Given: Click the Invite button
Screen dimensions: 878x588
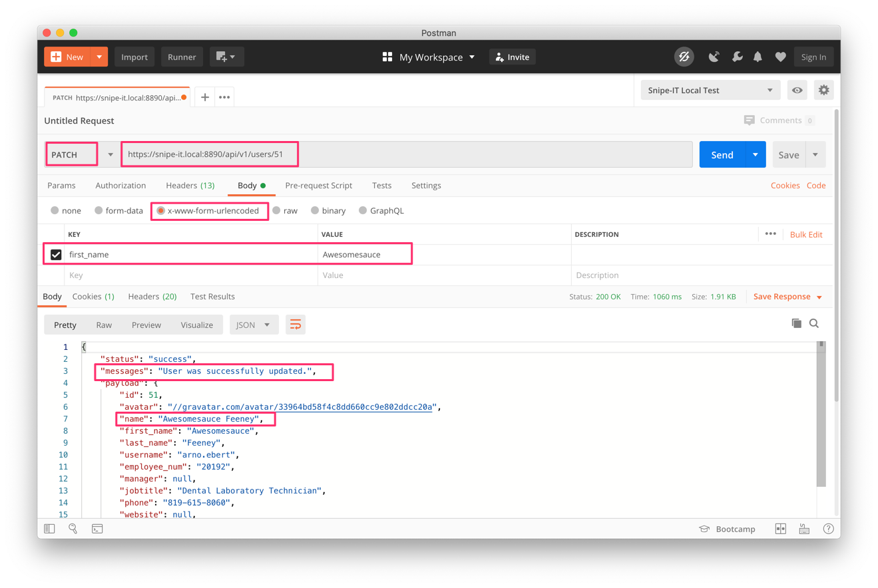Looking at the screenshot, I should pos(513,57).
